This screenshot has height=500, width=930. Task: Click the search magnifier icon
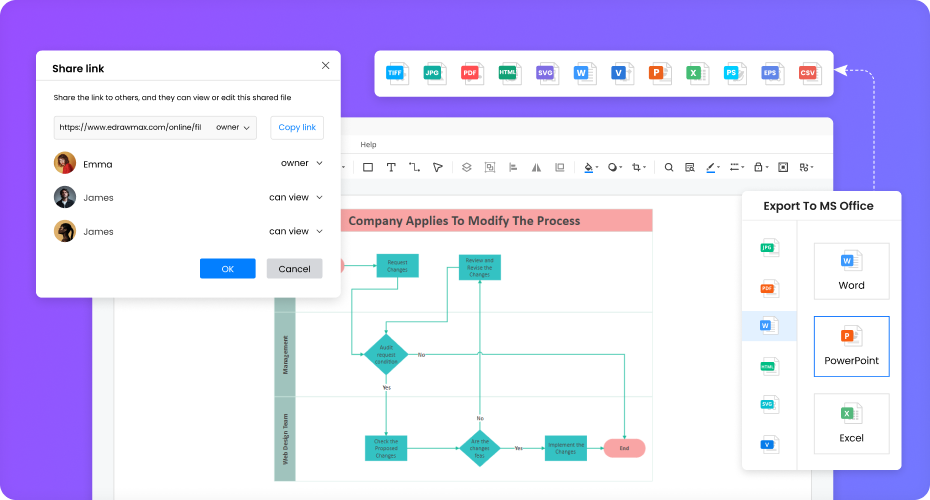tap(669, 168)
